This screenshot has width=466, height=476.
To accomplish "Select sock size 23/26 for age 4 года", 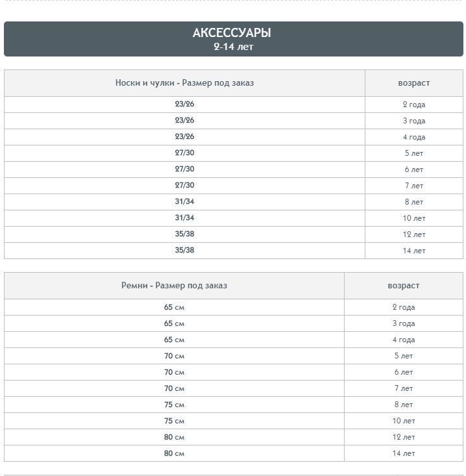I will (x=184, y=136).
